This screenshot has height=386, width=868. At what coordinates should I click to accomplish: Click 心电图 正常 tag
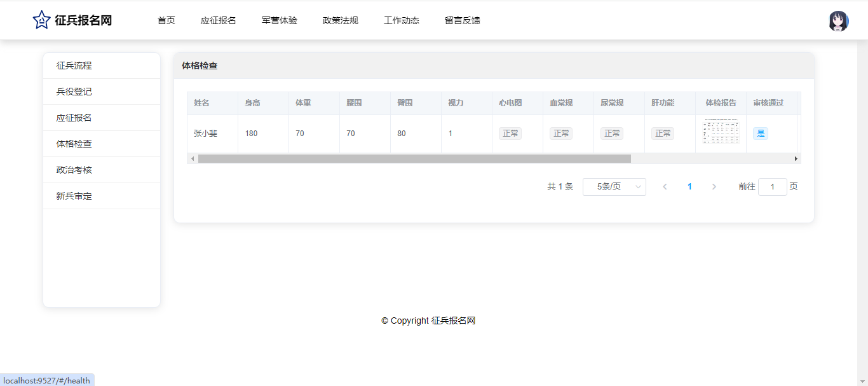point(510,134)
